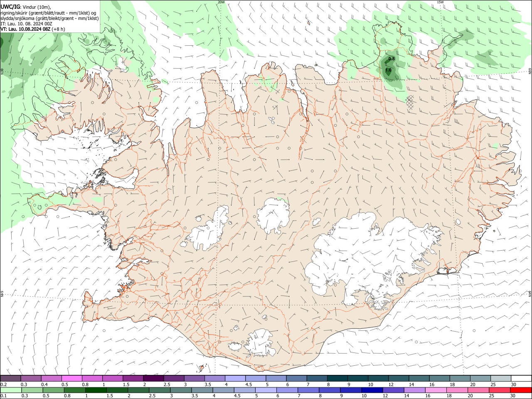This screenshot has height=399, width=532.
Task: Click the pink swatch labeled 18, lower row
Action: tap(457, 390)
